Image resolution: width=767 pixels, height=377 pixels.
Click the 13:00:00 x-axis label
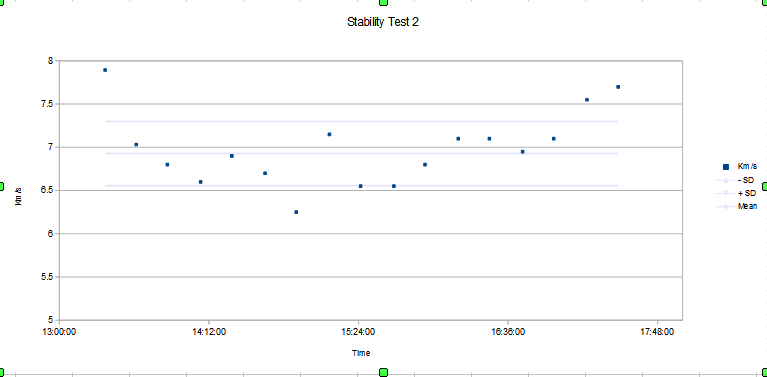(59, 332)
